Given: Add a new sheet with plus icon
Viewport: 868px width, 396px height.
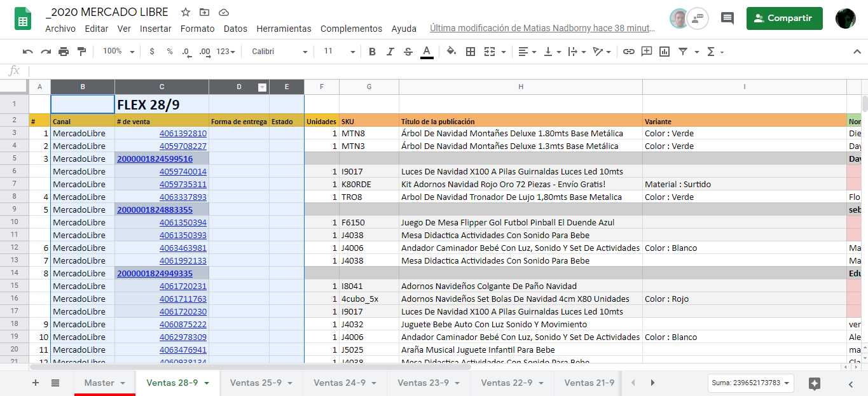Looking at the screenshot, I should coord(36,383).
